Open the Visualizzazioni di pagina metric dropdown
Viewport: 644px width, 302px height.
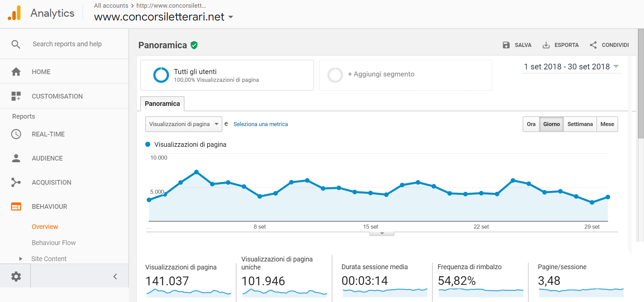183,124
